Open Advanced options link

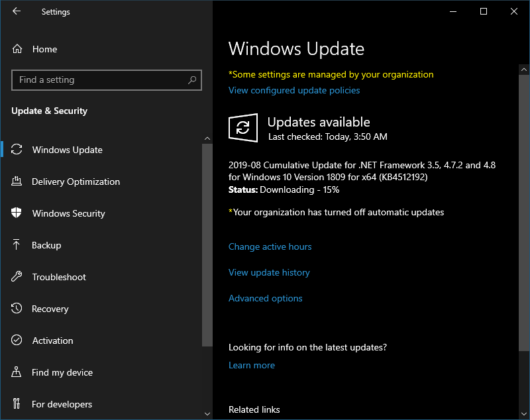(x=266, y=298)
